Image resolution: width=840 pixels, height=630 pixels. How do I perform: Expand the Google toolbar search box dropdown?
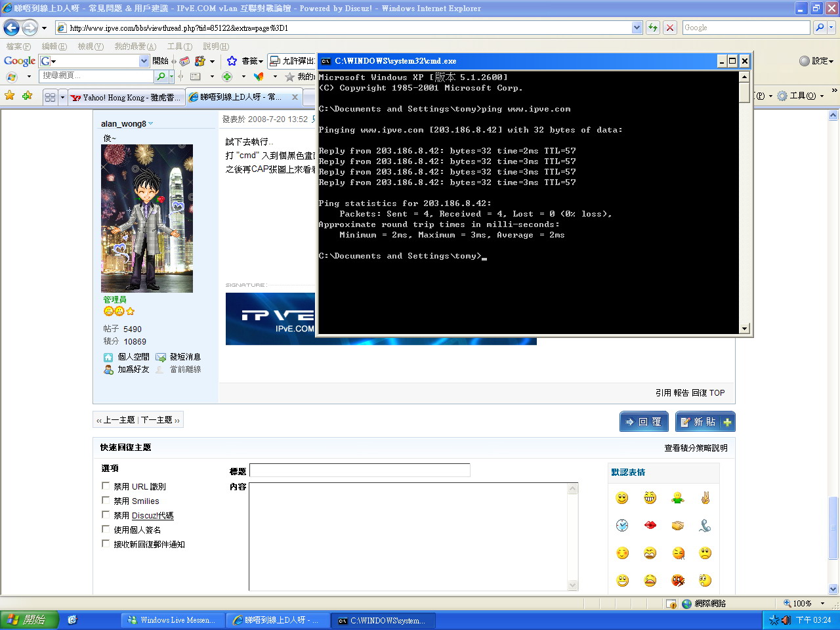tap(144, 61)
